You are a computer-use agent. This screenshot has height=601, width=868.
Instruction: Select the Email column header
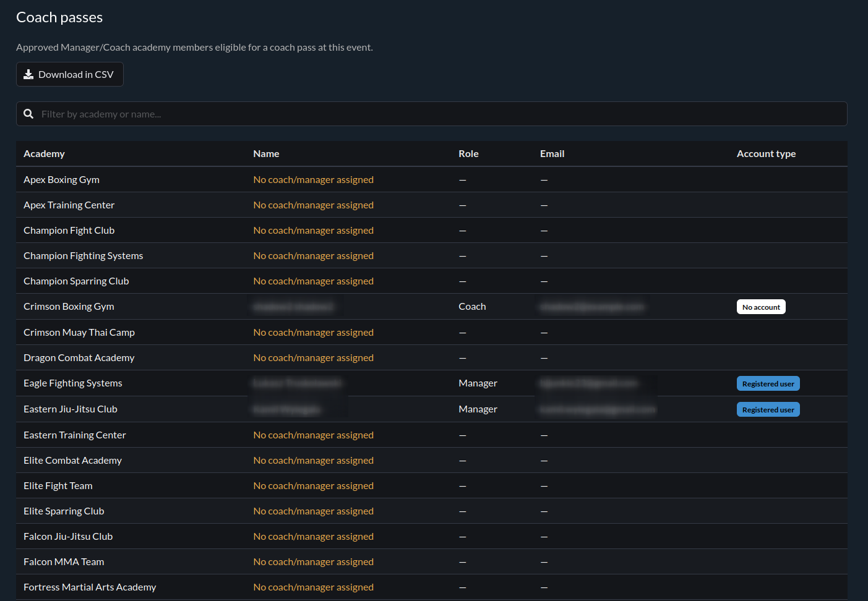(552, 154)
